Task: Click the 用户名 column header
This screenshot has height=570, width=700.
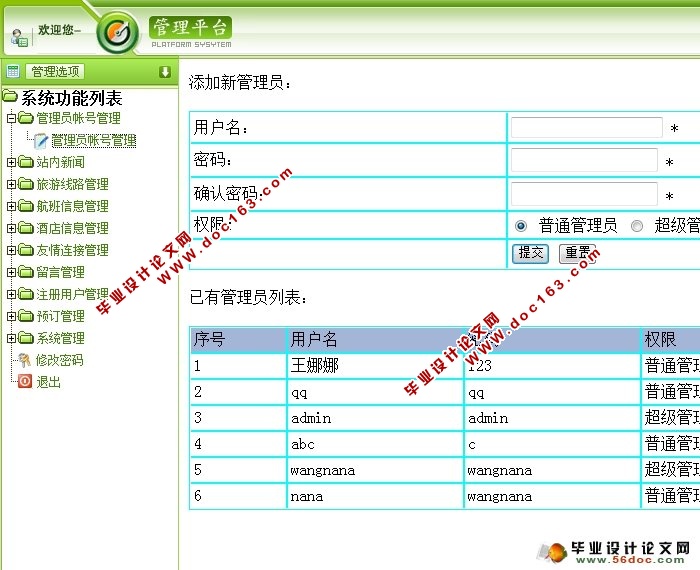Action: pos(375,340)
